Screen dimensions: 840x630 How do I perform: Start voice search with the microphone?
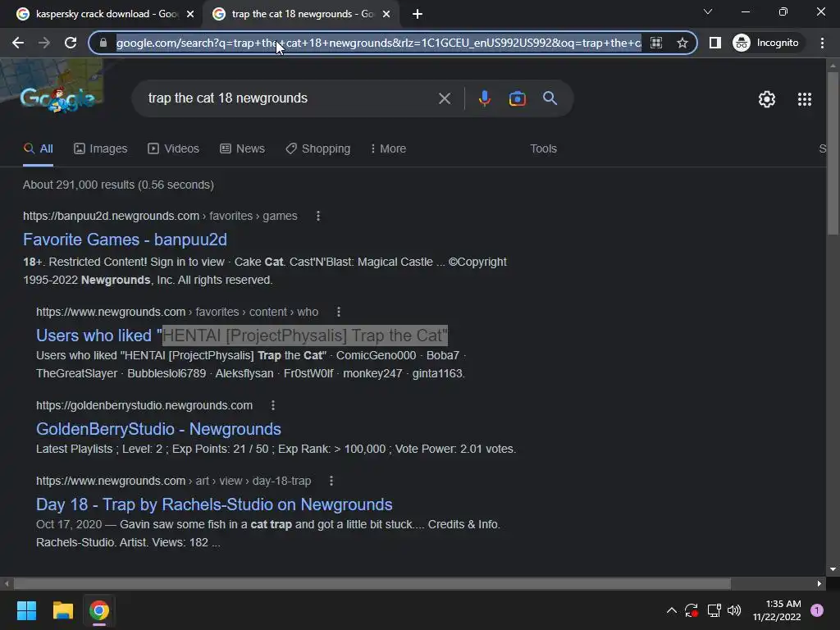pos(484,98)
